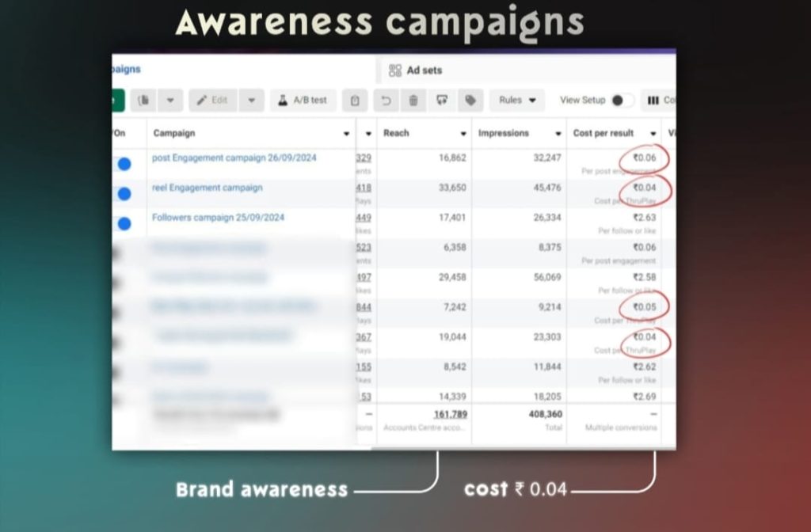Click the undo icon

tap(386, 101)
